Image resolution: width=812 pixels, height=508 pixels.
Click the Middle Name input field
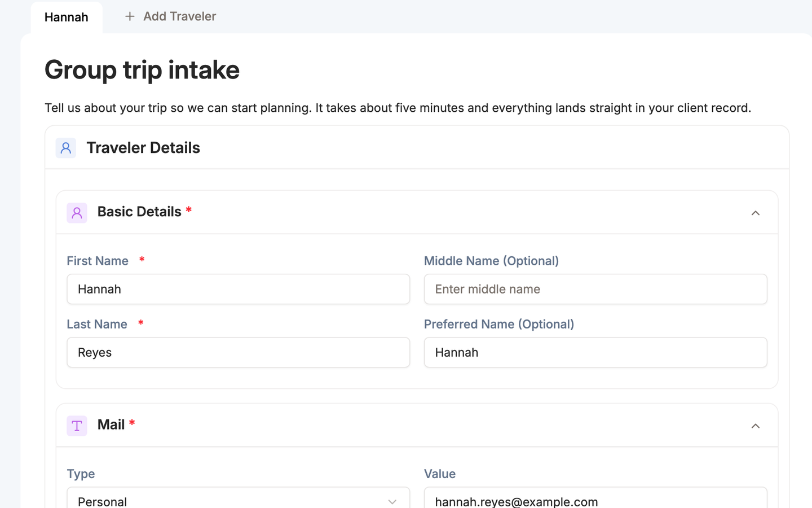[595, 289]
